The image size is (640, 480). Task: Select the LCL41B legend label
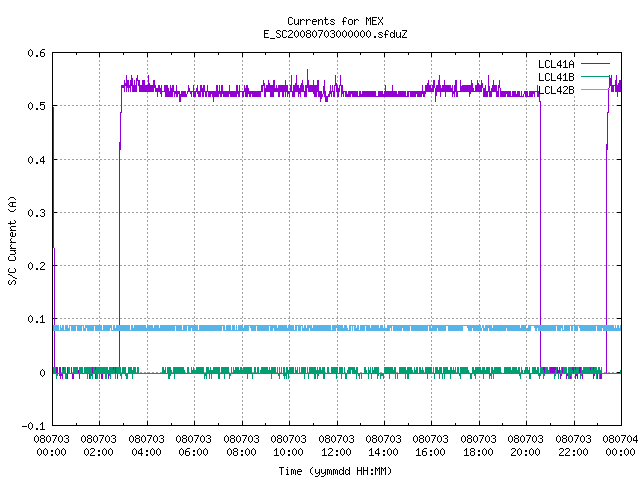(x=556, y=77)
